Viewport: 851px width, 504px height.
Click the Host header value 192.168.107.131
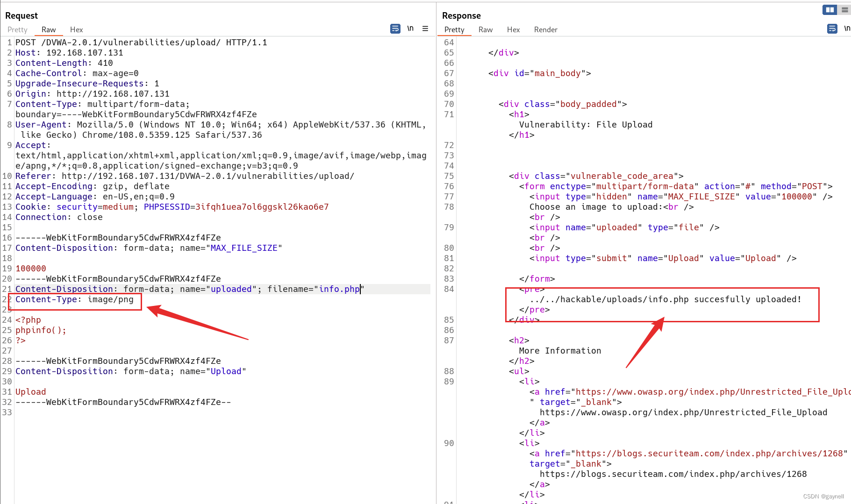[85, 53]
